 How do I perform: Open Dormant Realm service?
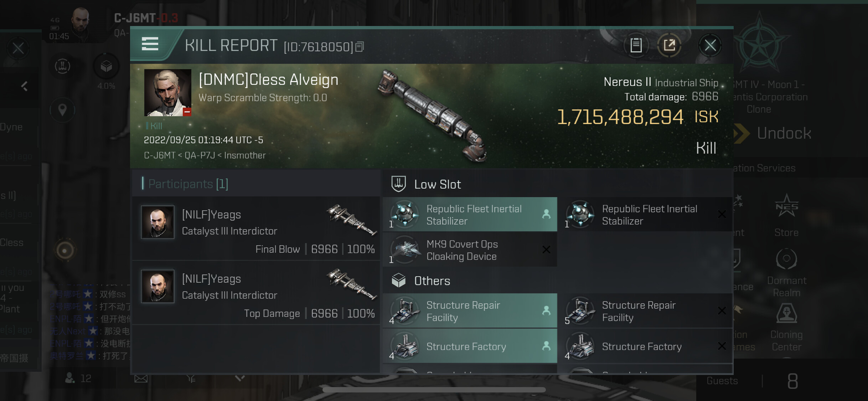coord(786,272)
